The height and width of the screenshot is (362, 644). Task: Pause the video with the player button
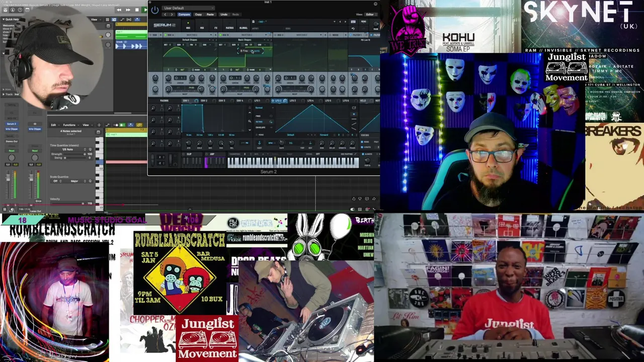[5, 209]
